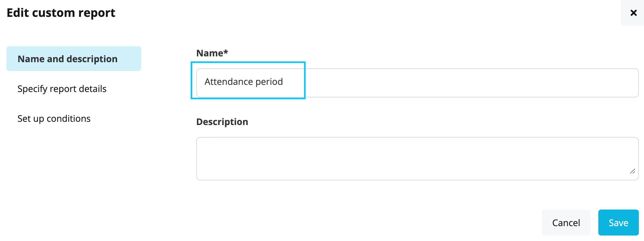Close the Edit custom report dialog
Viewport: 644px width, 241px height.
coord(633,13)
